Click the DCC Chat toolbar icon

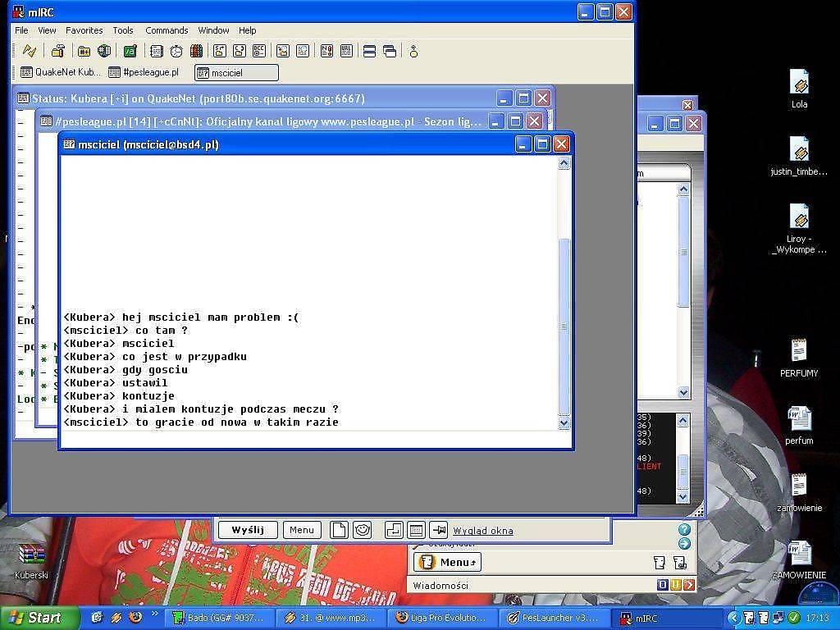pyautogui.click(x=240, y=51)
